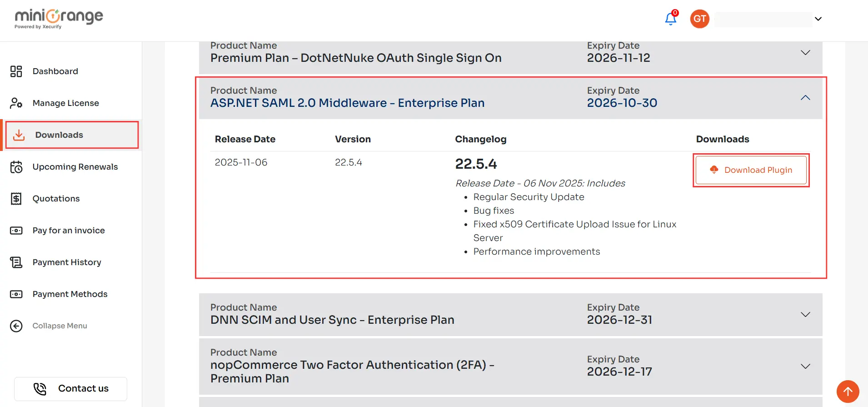
Task: Click version 22.5.4 table cell
Action: click(x=349, y=162)
